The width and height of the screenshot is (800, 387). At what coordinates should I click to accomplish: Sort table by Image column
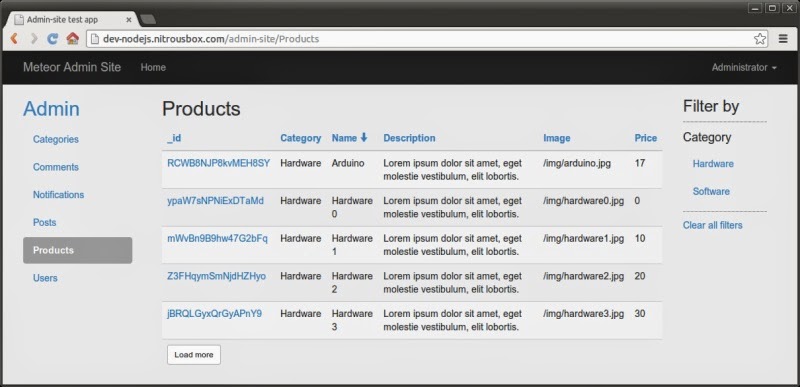[557, 138]
